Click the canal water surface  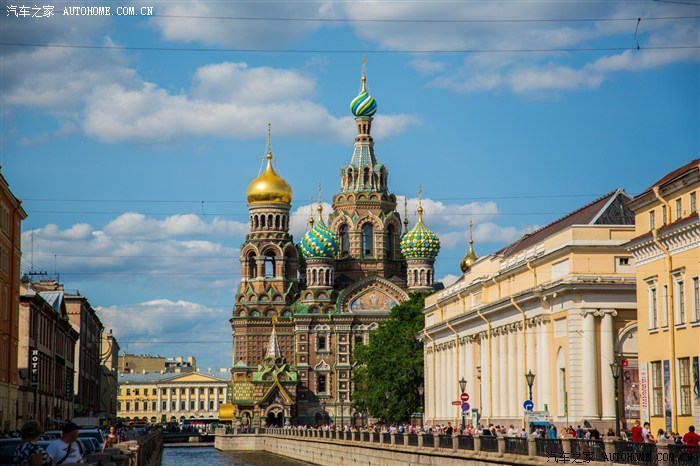220,456
